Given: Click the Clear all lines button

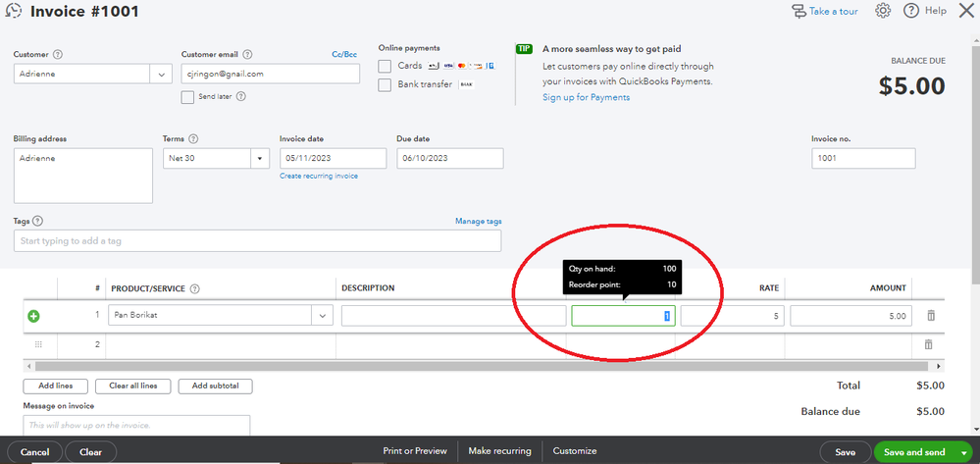Looking at the screenshot, I should pyautogui.click(x=133, y=386).
